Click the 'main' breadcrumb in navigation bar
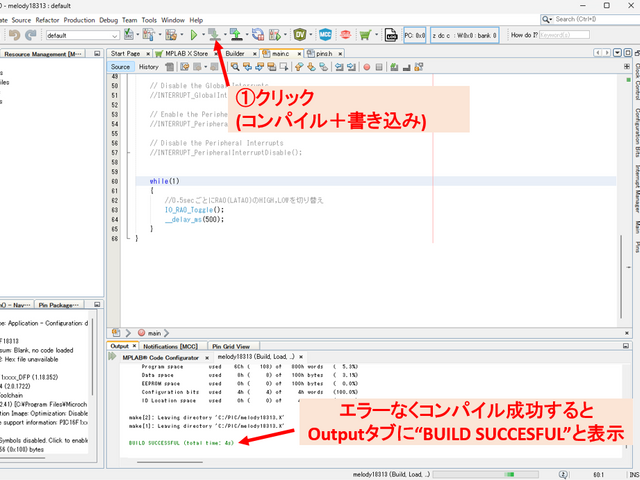 click(x=154, y=333)
